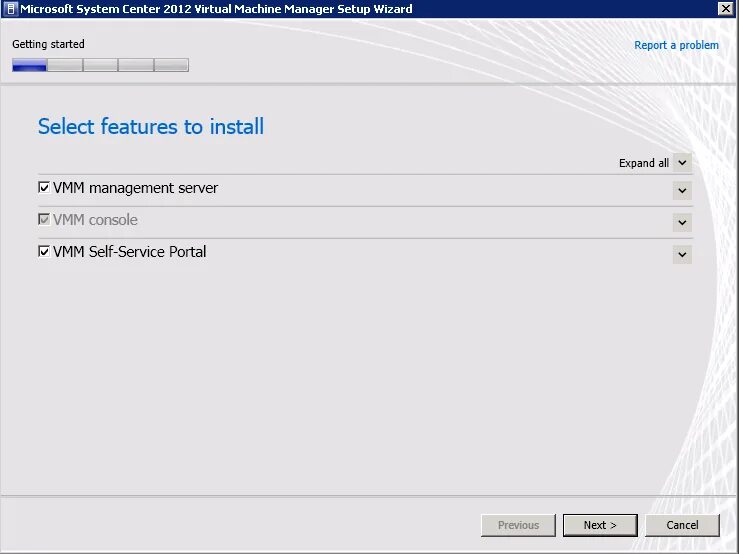Click the setup wizard title bar icon
The image size is (739, 554).
[x=10, y=8]
